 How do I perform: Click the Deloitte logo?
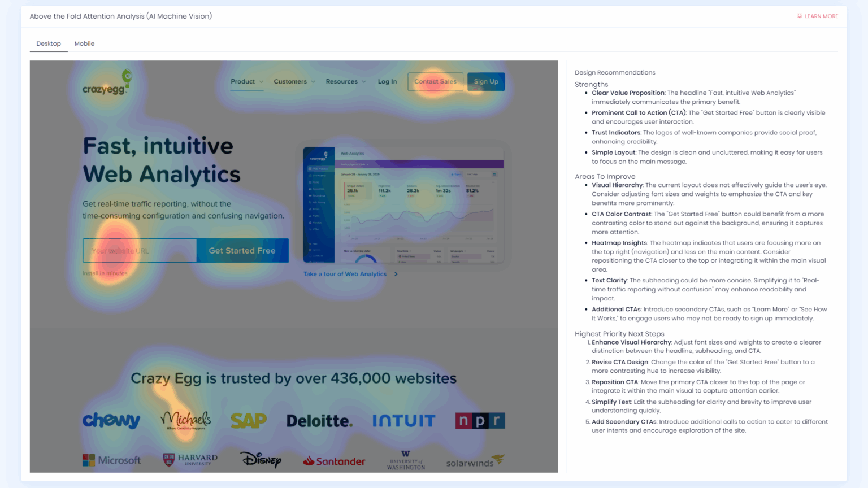coord(319,420)
